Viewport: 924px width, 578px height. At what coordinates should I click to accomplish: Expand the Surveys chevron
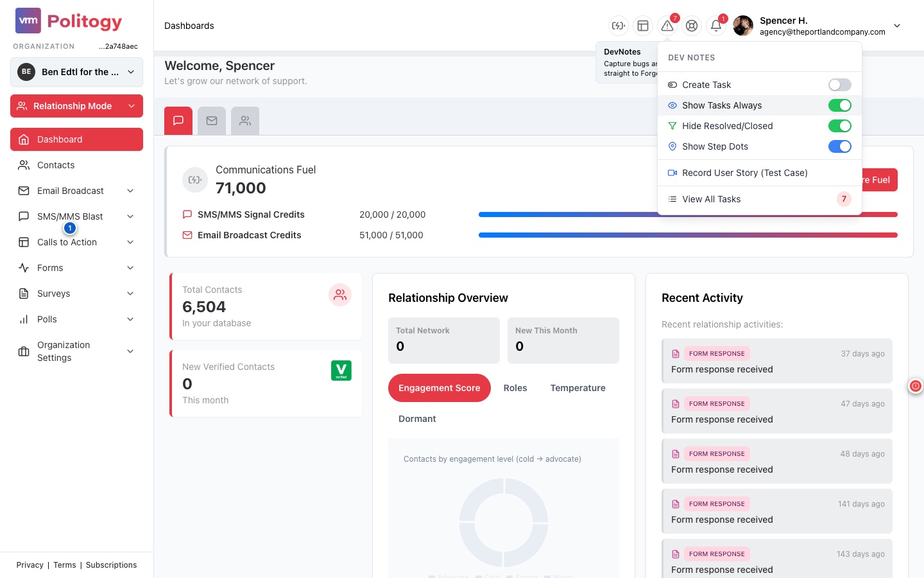pos(130,293)
